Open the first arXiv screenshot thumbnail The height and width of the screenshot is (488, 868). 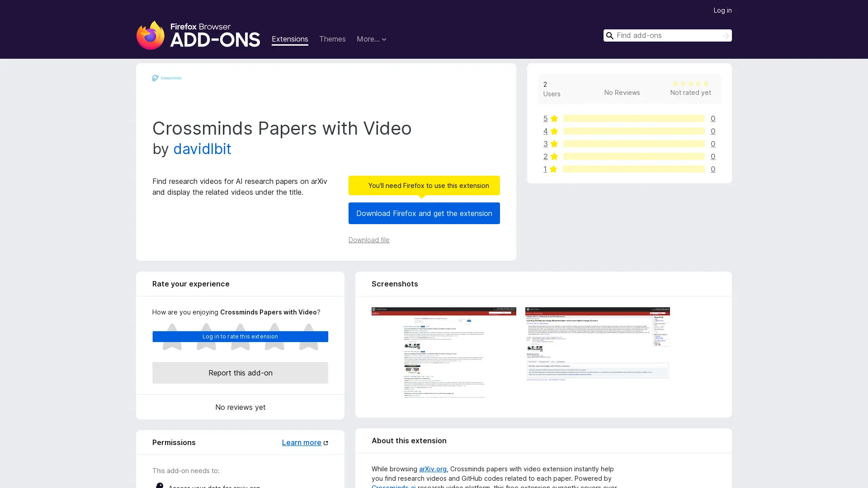[443, 352]
